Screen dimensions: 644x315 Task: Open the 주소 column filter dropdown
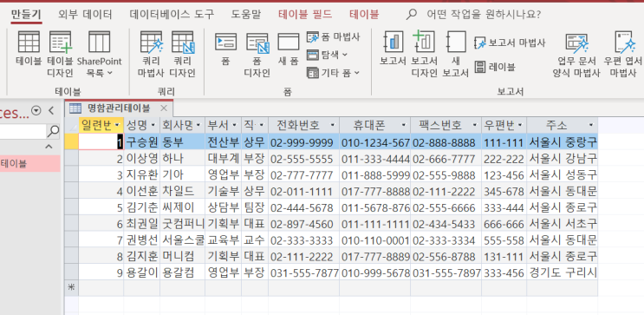coord(591,125)
